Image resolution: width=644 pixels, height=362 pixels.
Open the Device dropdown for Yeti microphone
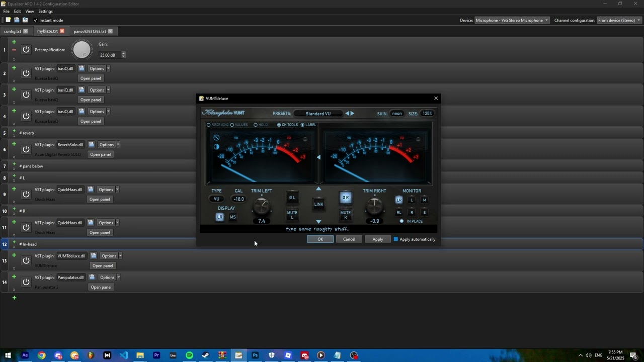[x=512, y=20]
